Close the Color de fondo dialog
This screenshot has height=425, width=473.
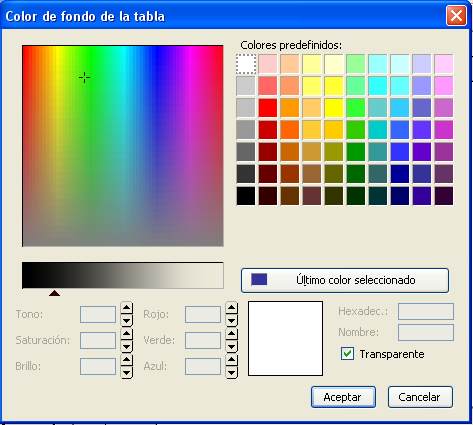coord(456,15)
